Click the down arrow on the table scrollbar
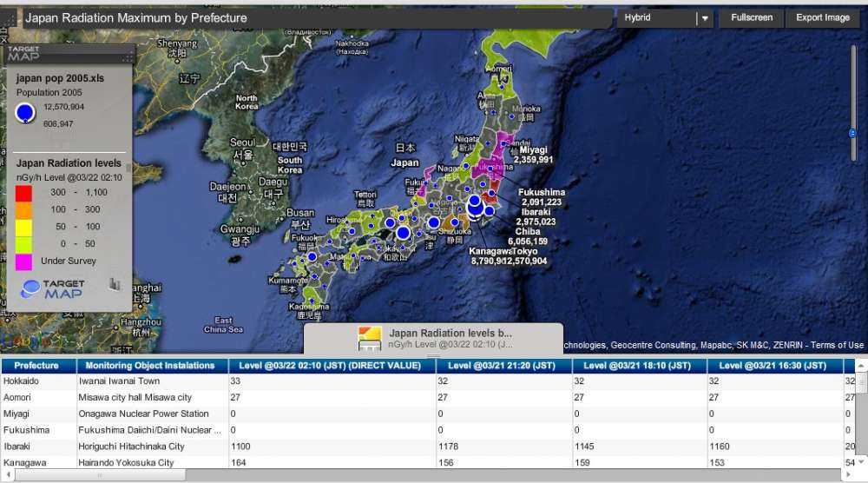868x483 pixels. pos(861,461)
